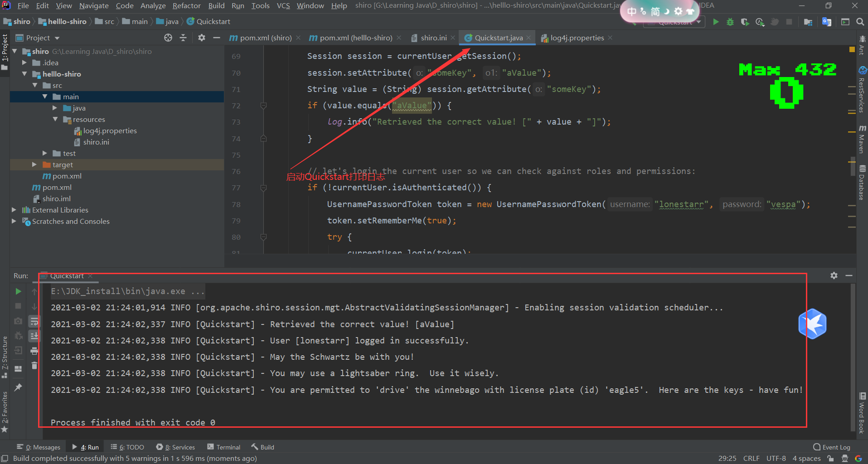The width and height of the screenshot is (868, 464).
Task: Open the Event Log panel
Action: [x=832, y=447]
